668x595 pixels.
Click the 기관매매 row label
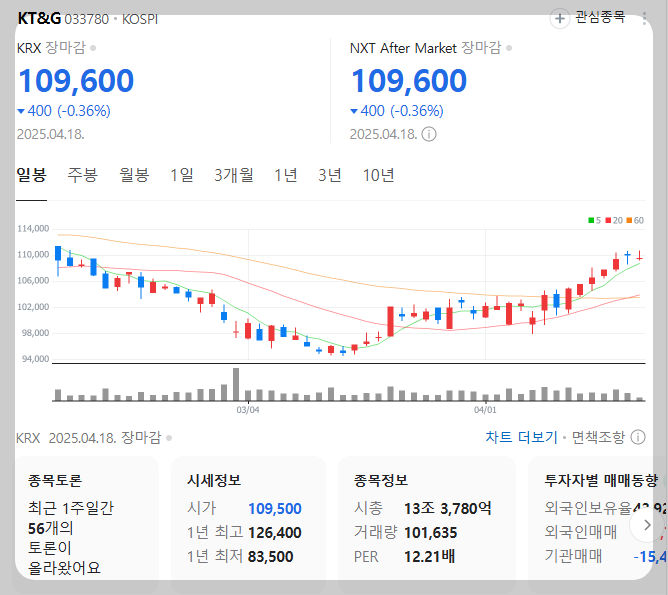[x=573, y=556]
